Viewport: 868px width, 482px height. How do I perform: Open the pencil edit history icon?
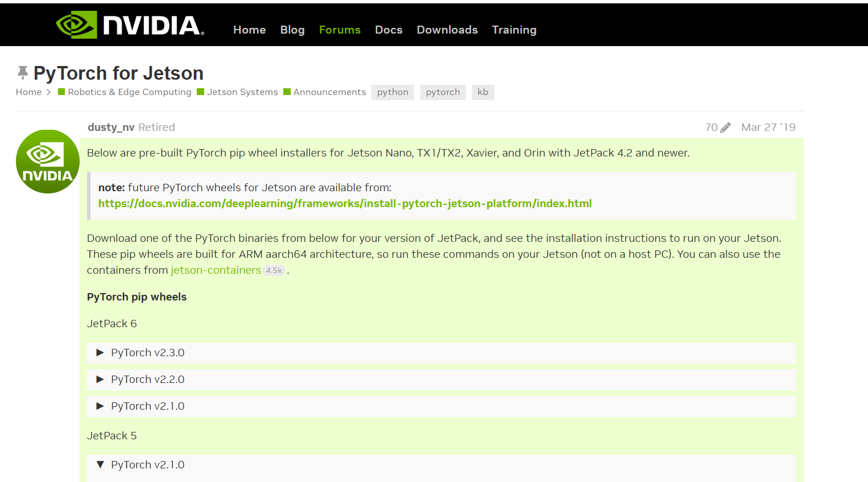click(x=725, y=127)
